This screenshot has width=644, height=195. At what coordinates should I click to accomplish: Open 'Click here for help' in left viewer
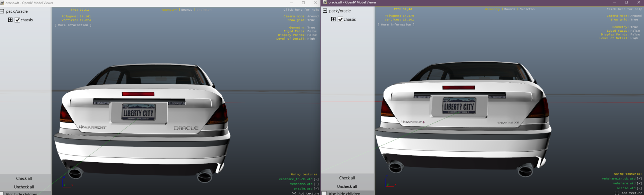pyautogui.click(x=301, y=10)
